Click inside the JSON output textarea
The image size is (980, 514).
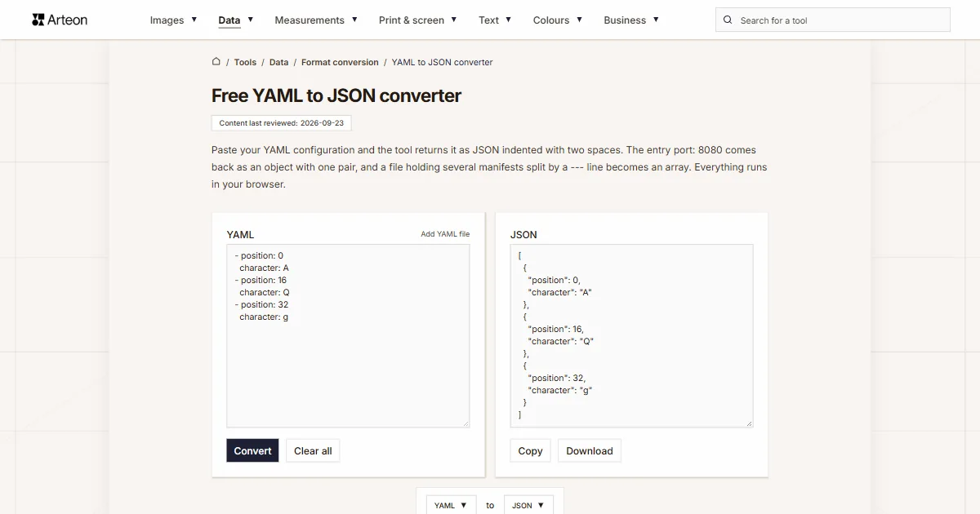(631, 336)
